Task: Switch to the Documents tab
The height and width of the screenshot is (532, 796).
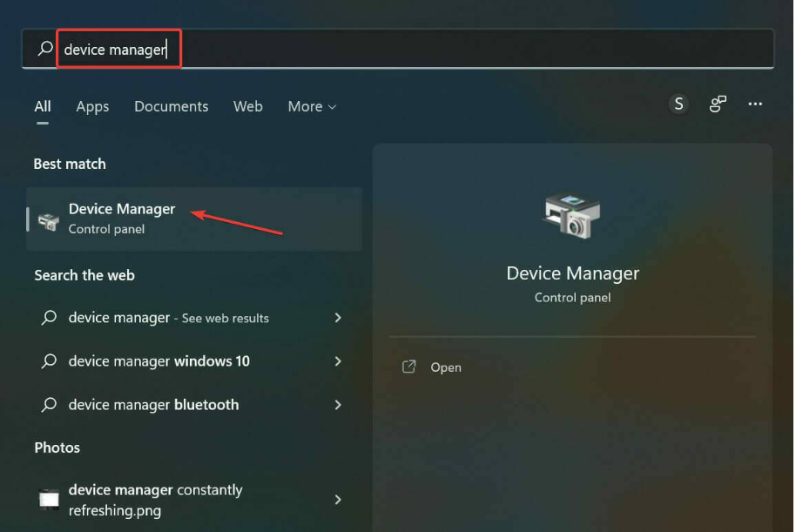Action: tap(171, 106)
